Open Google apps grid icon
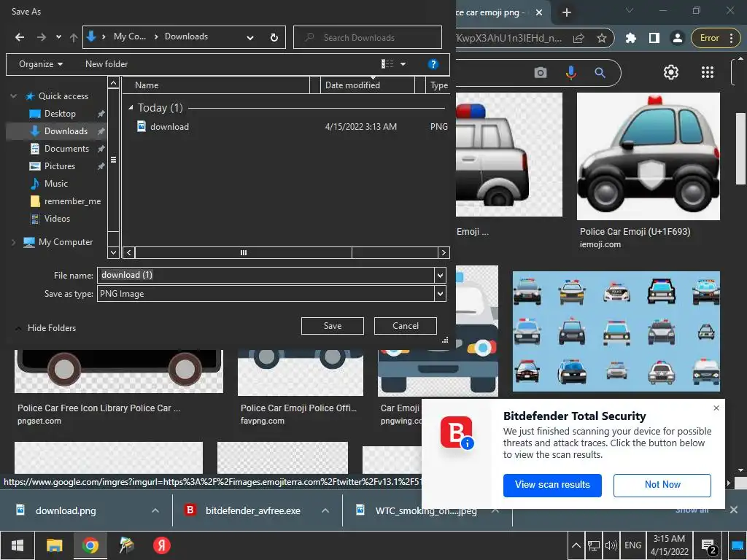747x560 pixels. click(x=708, y=72)
